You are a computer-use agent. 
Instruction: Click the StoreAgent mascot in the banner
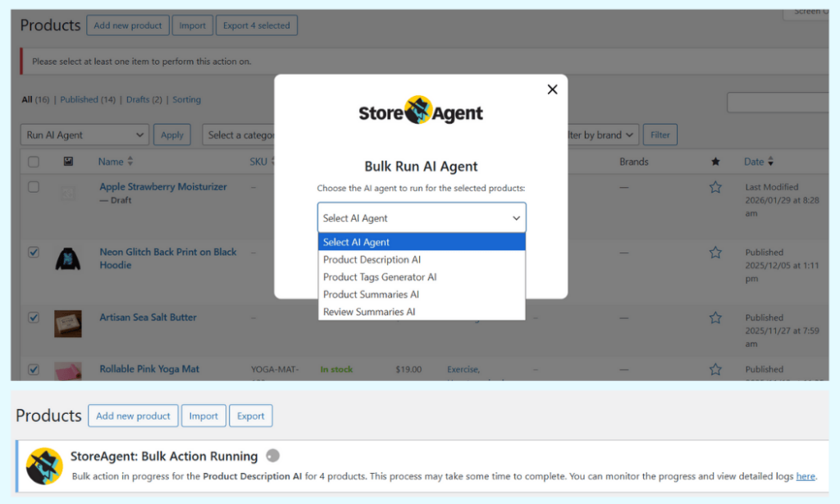[x=43, y=465]
